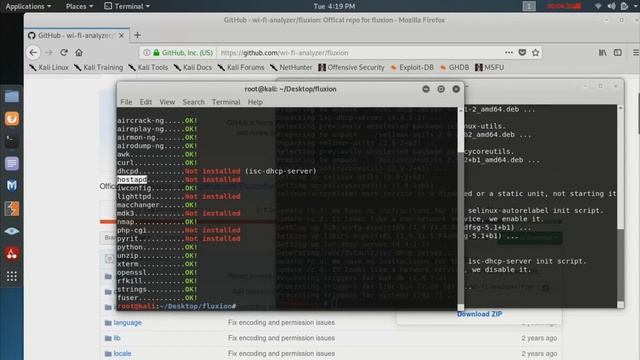Open the eye icon app in dock

click(x=11, y=231)
